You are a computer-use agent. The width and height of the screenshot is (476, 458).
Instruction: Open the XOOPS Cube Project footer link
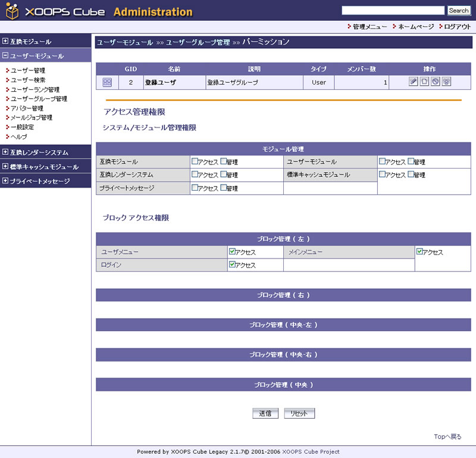pos(311,451)
